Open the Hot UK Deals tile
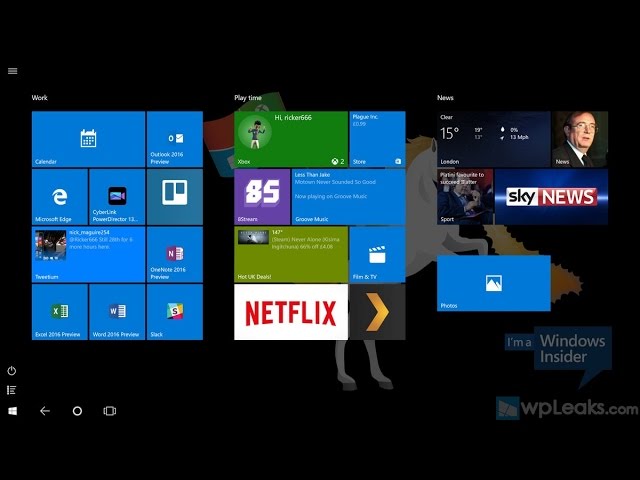640x480 pixels. tap(291, 255)
